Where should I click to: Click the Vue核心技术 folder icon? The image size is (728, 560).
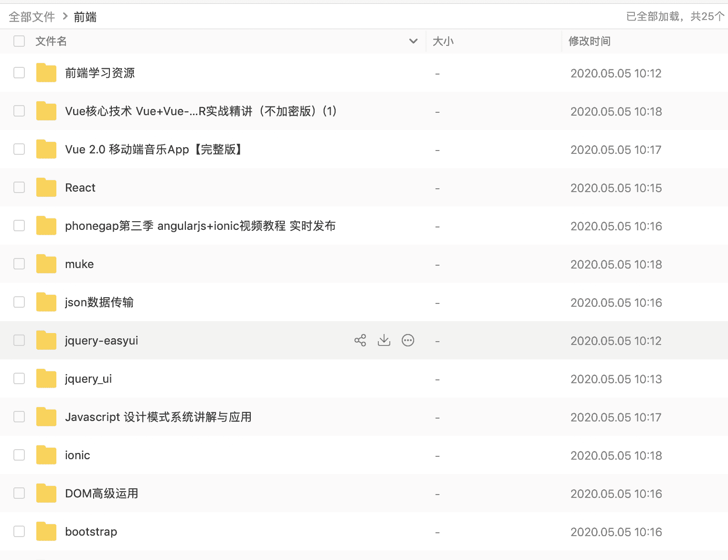46,111
